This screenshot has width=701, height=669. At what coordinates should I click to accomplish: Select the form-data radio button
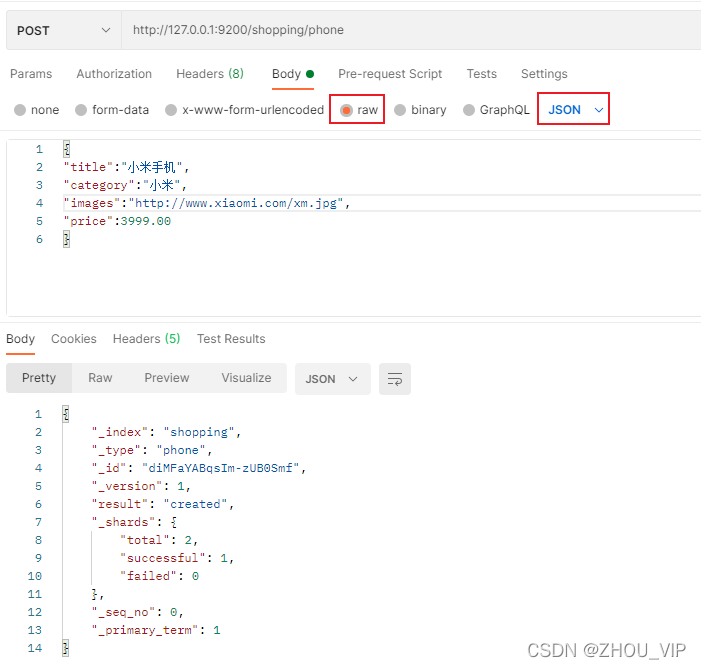click(x=81, y=110)
